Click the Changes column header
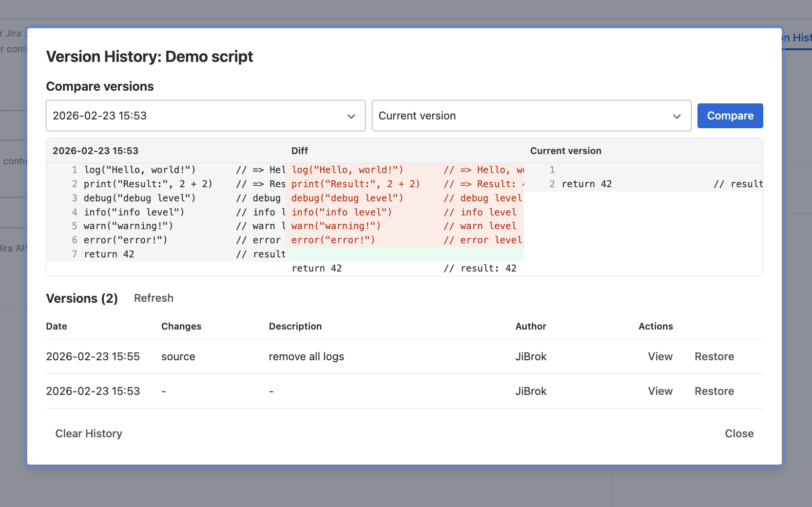 (x=181, y=326)
